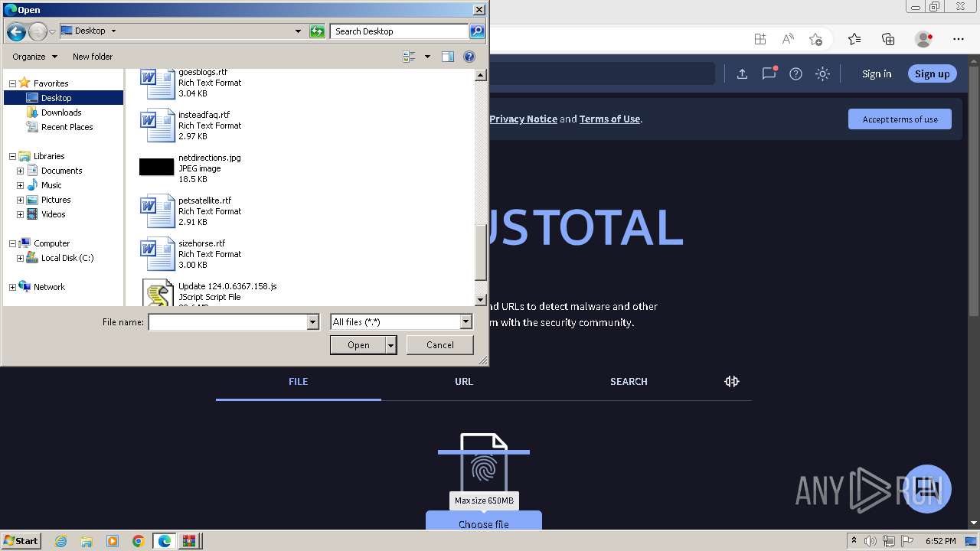
Task: Expand the Network tree node
Action: (x=12, y=287)
